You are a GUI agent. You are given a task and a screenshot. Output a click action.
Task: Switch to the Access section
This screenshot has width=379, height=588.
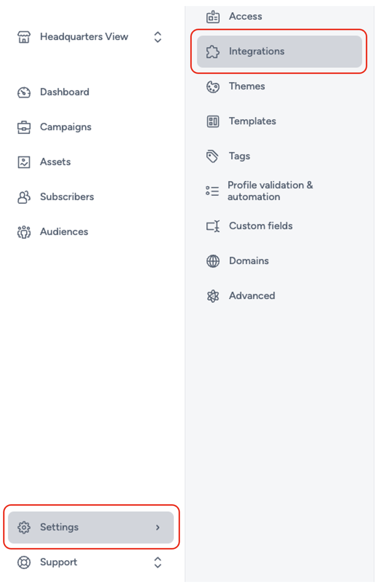point(245,16)
